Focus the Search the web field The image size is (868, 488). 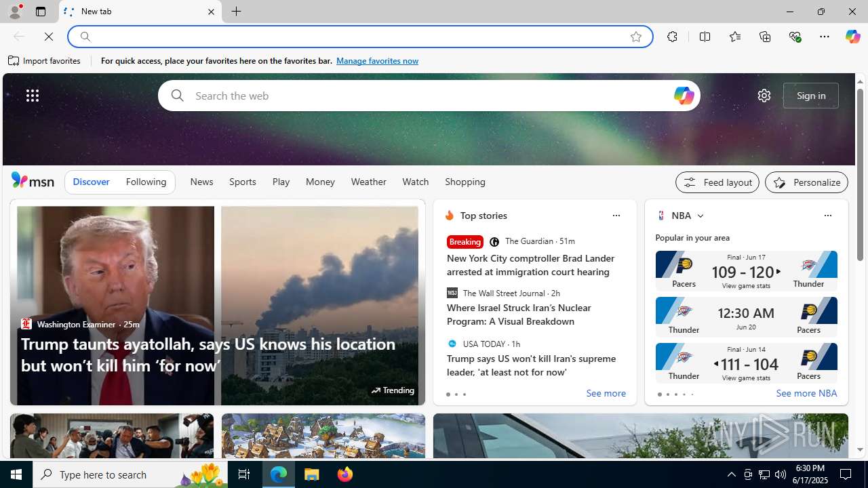pyautogui.click(x=429, y=96)
